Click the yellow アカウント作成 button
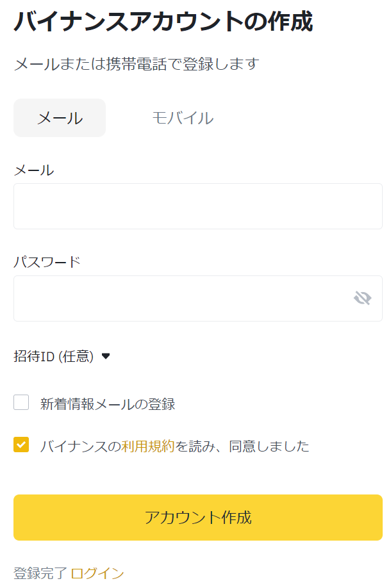This screenshot has width=391, height=588. click(x=198, y=518)
